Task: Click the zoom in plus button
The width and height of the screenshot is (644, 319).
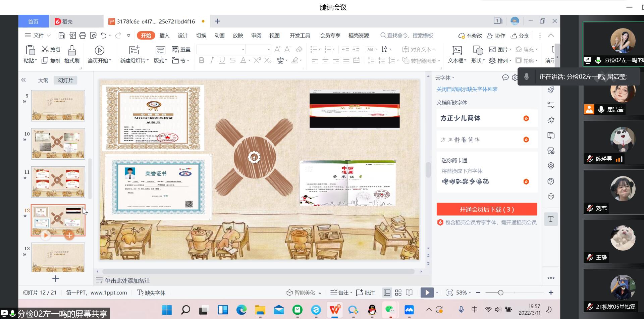Action: [551, 293]
